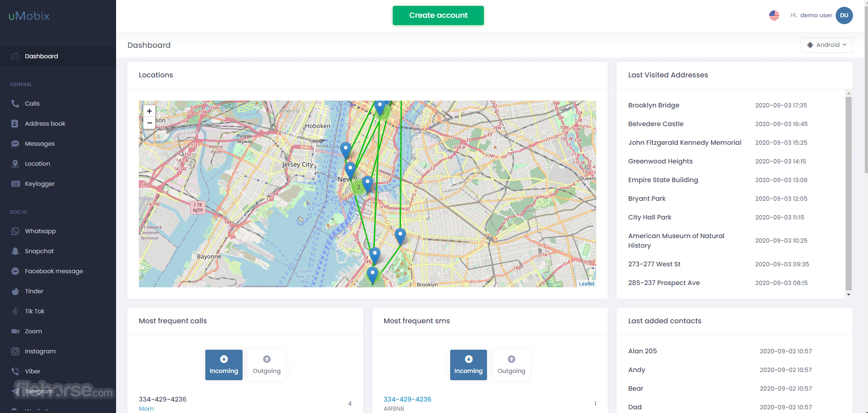Click 273-277 West St entry
The height and width of the screenshot is (413, 868).
click(x=655, y=264)
